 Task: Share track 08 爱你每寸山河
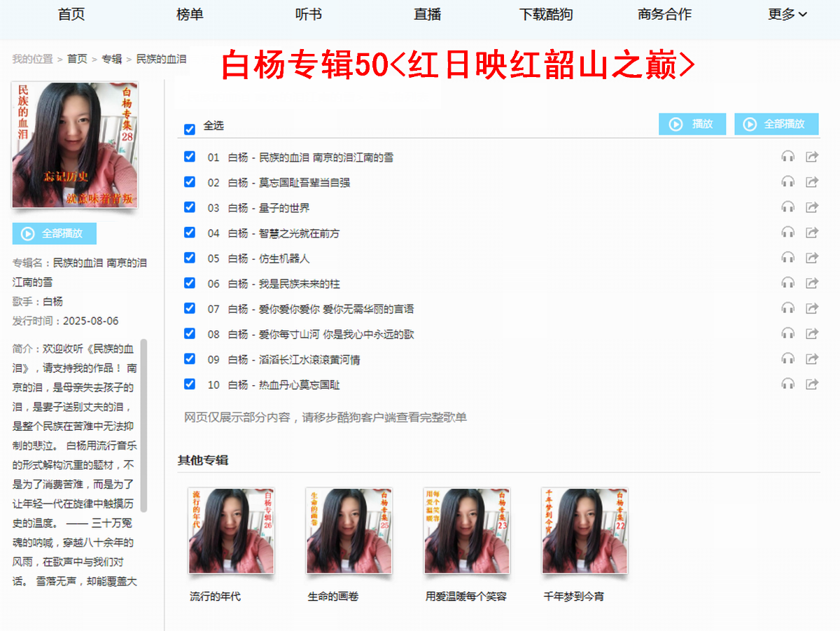[x=812, y=333]
